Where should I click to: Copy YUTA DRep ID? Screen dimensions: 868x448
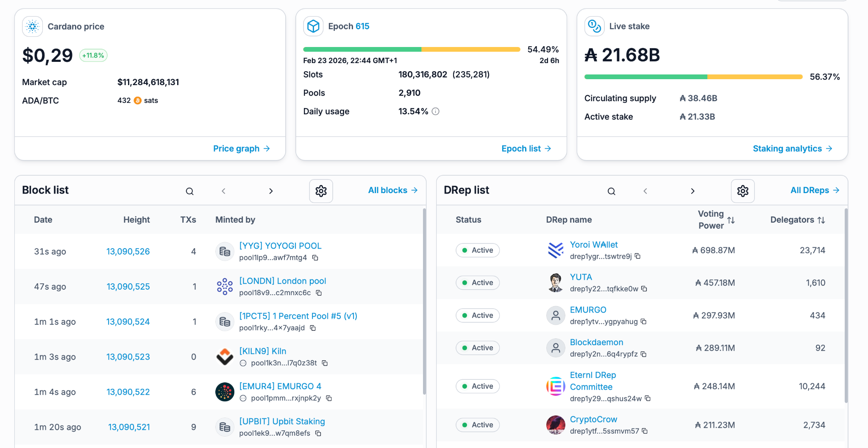pos(644,288)
